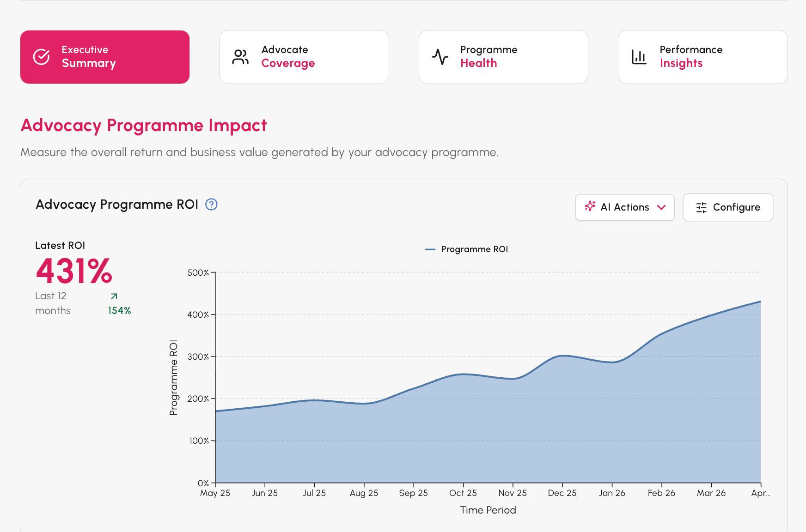Click the 300% y-axis label
This screenshot has height=532, width=806.
click(x=198, y=357)
